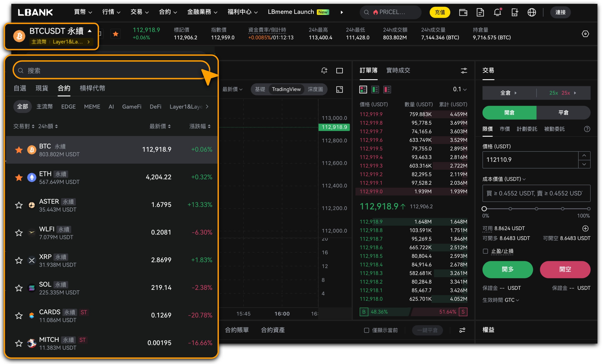Open the 0.1 price precision dropdown
This screenshot has height=364, width=602.
pyautogui.click(x=460, y=89)
